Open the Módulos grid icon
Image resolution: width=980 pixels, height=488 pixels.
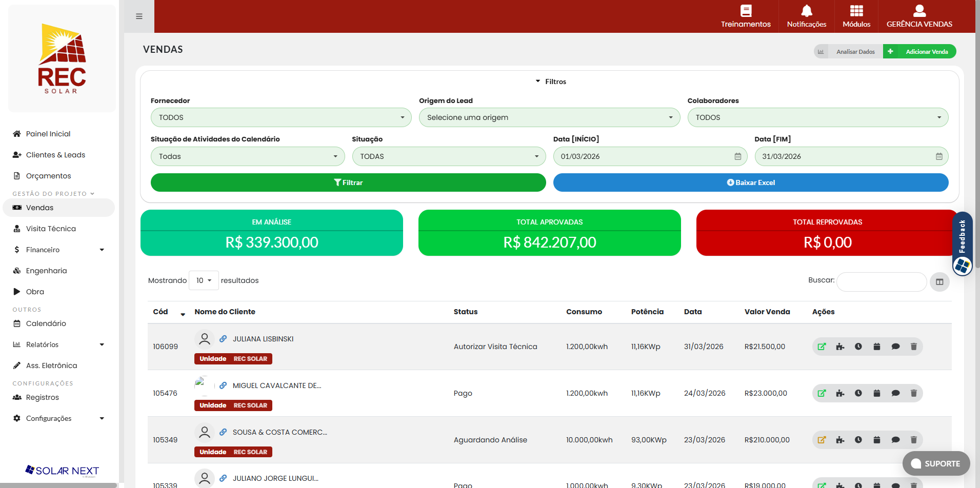[x=856, y=11]
